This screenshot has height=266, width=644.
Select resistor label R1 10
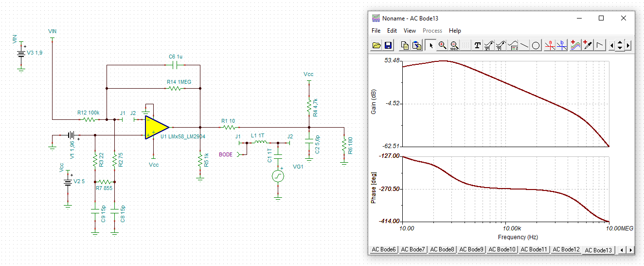pyautogui.click(x=228, y=121)
